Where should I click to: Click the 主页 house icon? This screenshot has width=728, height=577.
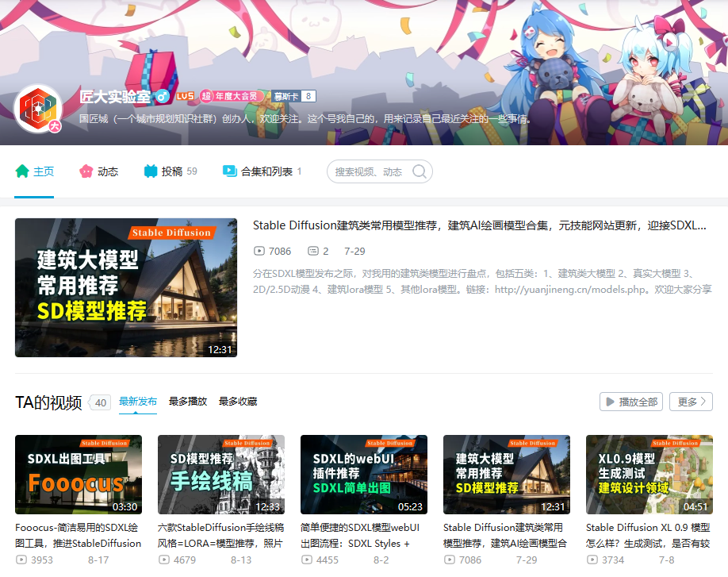point(22,171)
